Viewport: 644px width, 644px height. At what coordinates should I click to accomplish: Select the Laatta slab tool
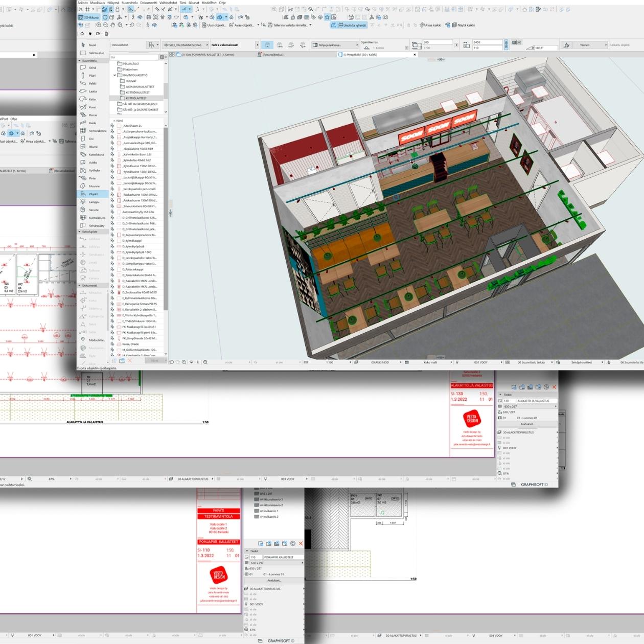[93, 91]
